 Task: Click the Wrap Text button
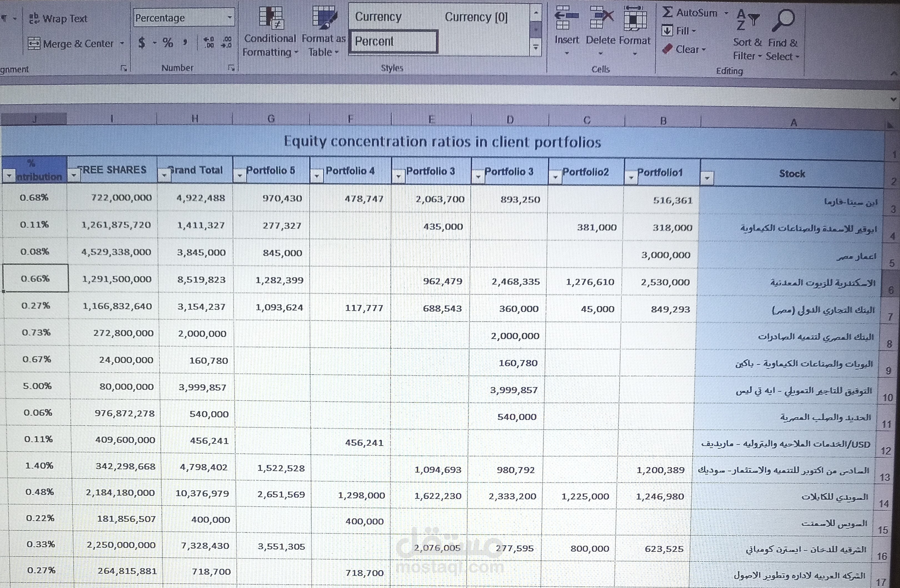(x=58, y=18)
